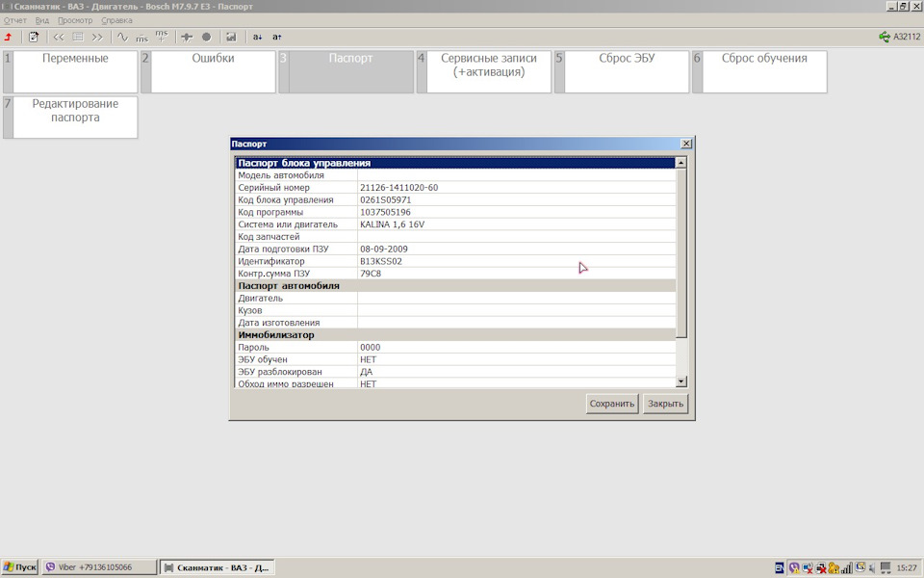
Task: Click the double right arrow toolbar icon
Action: [x=97, y=37]
